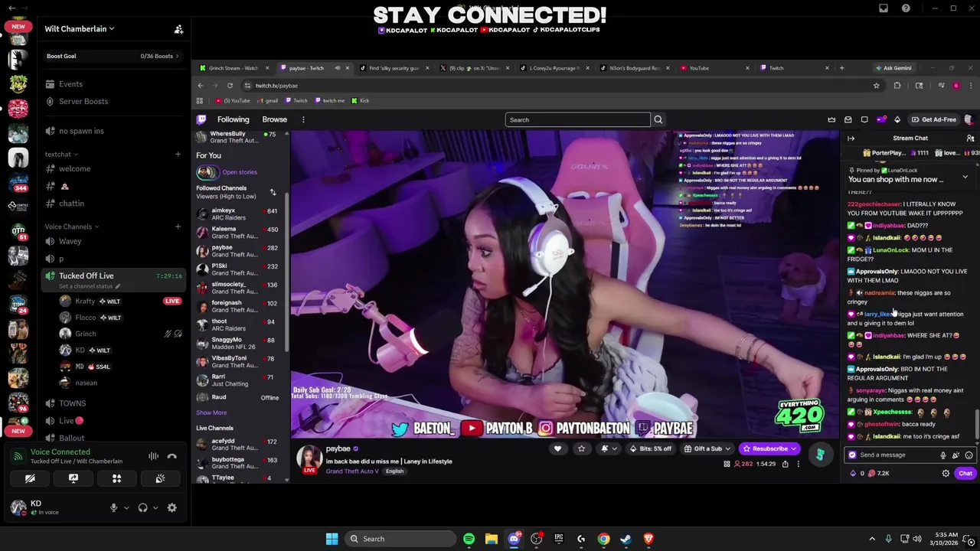Screen dimensions: 980x551
Task: Expand headphone output options chevron
Action: point(155,507)
